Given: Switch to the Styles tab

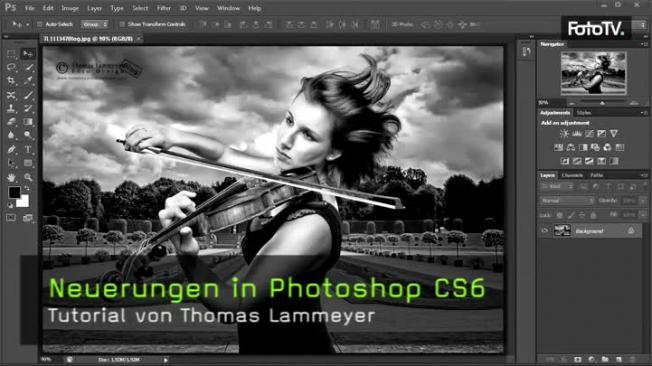Looking at the screenshot, I should 584,113.
